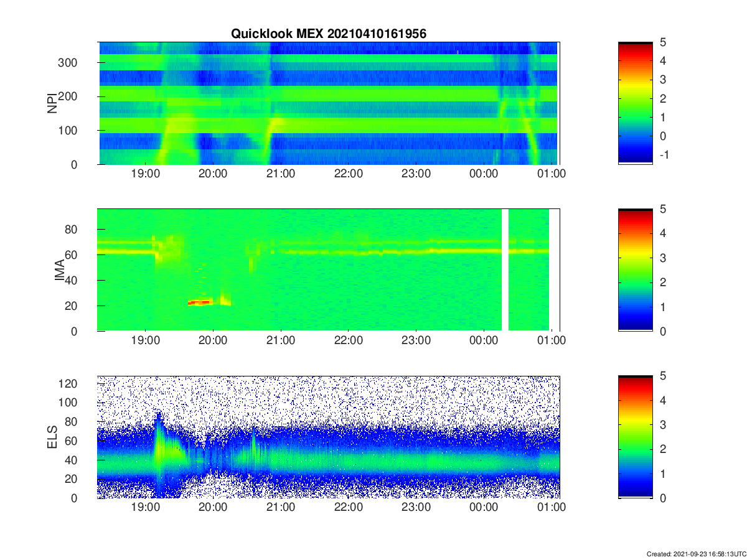Click the "5" tick on the ELS color bar
The width and height of the screenshot is (747, 560).
pyautogui.click(x=662, y=376)
